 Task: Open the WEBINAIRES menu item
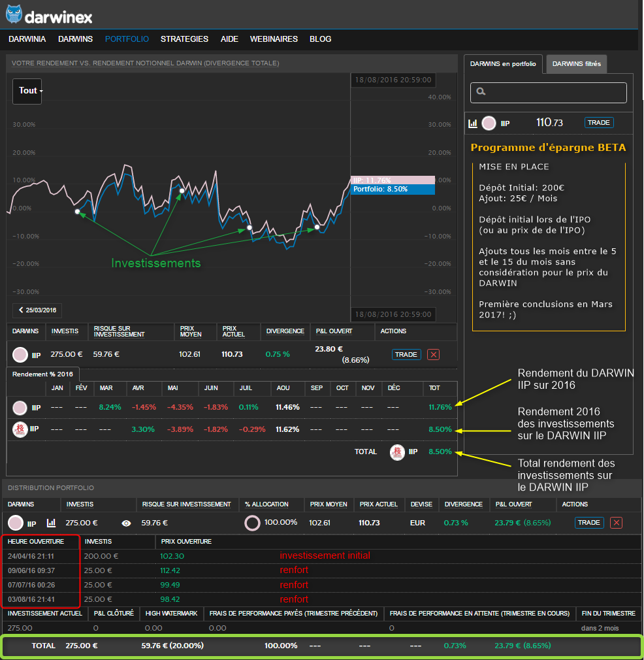[x=274, y=39]
